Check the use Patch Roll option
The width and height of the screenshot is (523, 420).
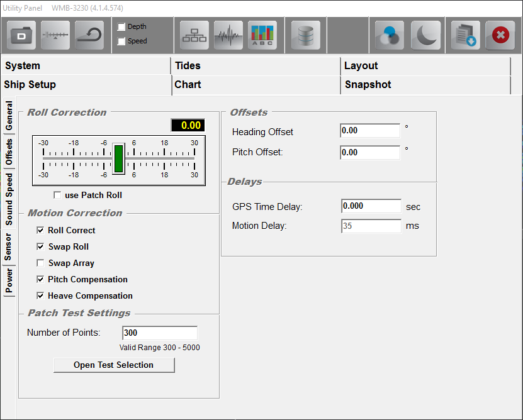[x=58, y=196]
